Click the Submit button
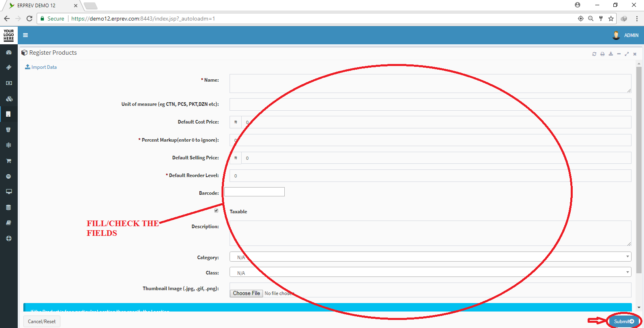This screenshot has height=328, width=644. (624, 321)
